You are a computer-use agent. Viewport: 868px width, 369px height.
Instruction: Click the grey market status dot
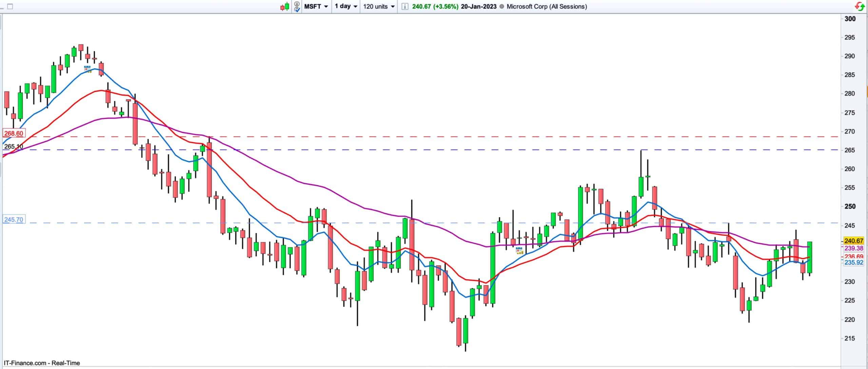click(502, 6)
